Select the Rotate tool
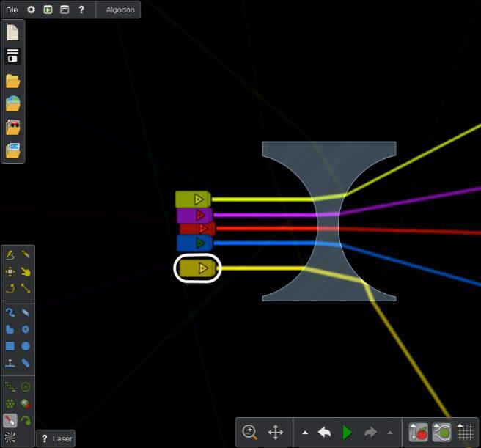Screen dimensions: 481x448 10,288
